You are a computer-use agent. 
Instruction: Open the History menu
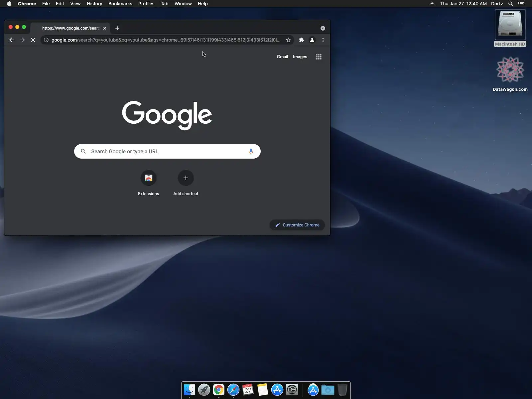[x=94, y=4]
